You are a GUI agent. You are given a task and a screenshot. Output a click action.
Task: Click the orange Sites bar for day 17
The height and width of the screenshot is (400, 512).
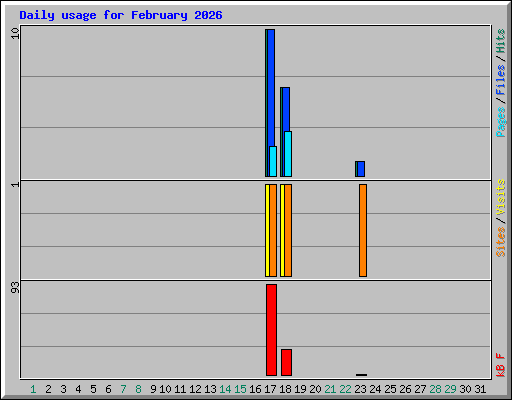tap(273, 230)
